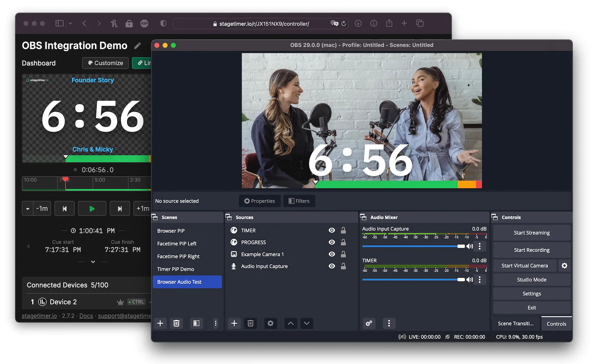Toggle visibility of Example Camera 1

(332, 254)
